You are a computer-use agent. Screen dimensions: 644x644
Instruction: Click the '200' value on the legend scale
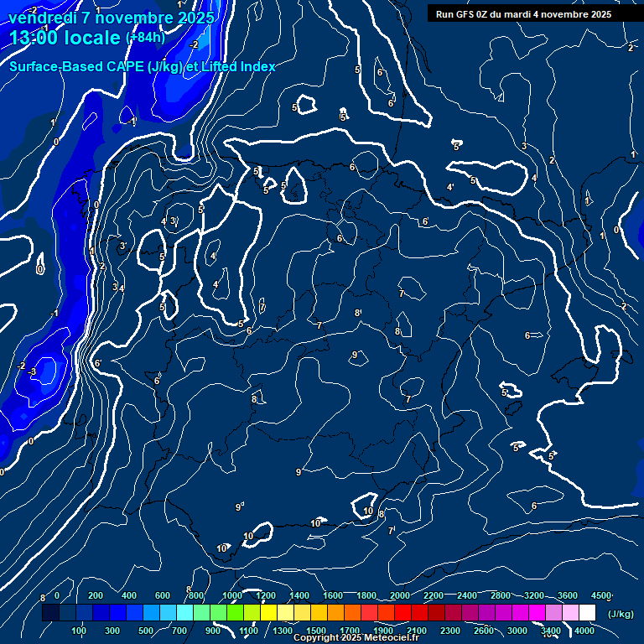tap(96, 595)
